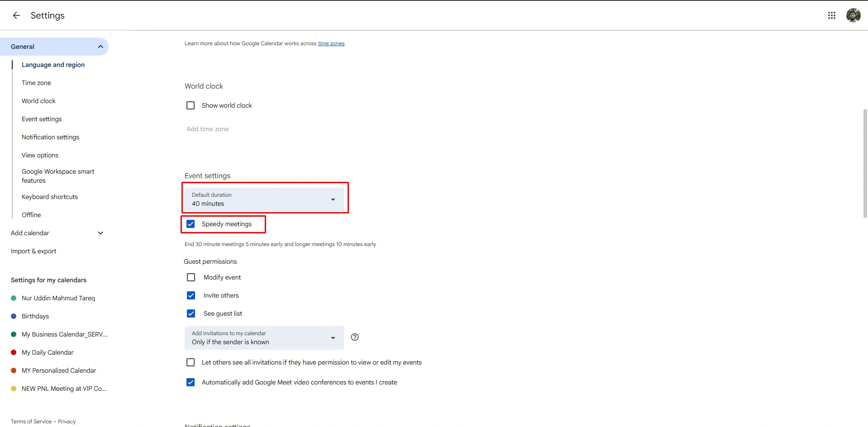Open the Google apps grid
This screenshot has height=427, width=868.
point(832,15)
